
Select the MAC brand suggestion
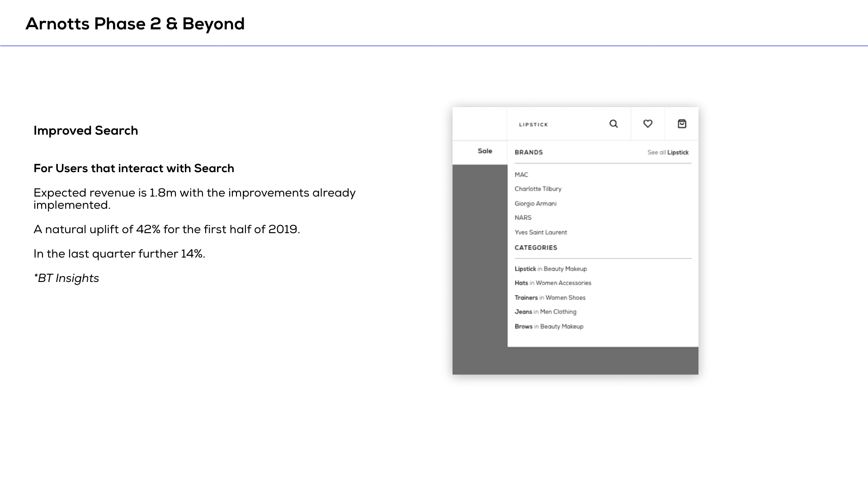(x=521, y=175)
